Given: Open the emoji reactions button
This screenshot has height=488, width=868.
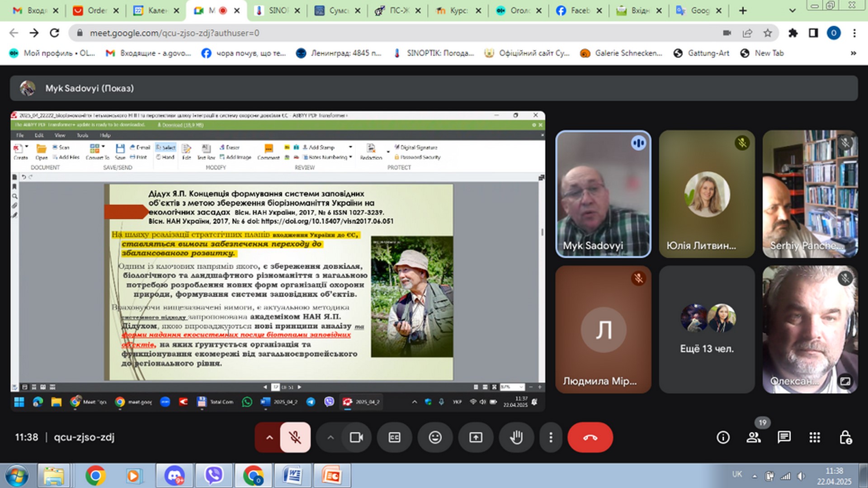Looking at the screenshot, I should (435, 437).
